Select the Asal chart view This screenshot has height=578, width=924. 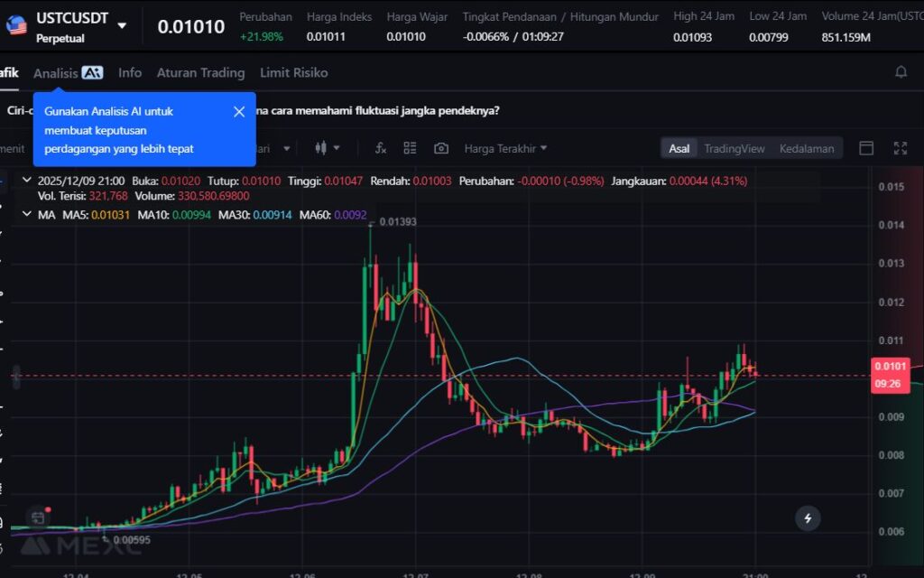tap(679, 148)
